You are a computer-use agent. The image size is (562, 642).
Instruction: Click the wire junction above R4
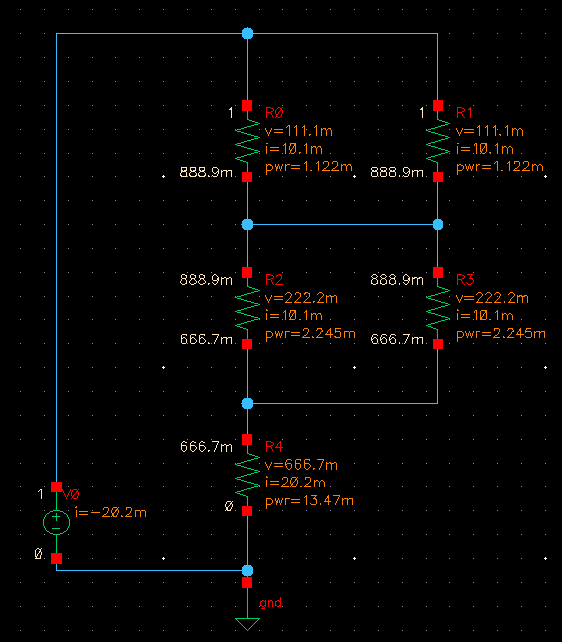[x=247, y=404]
